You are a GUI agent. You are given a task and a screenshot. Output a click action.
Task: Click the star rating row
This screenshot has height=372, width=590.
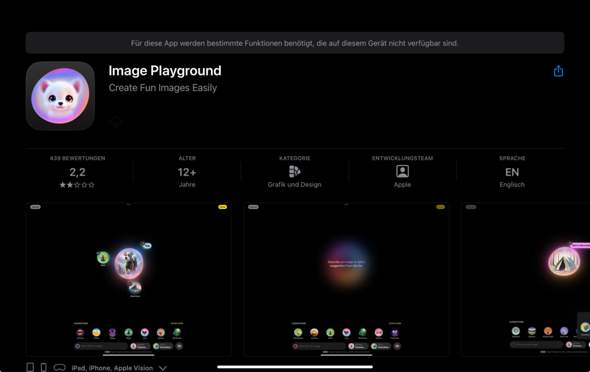[x=77, y=185]
